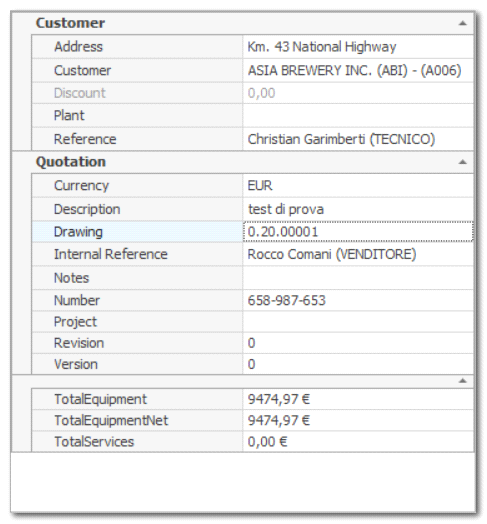Image resolution: width=487 pixels, height=524 pixels.
Task: Collapse the Quotation category arrow
Action: tap(463, 162)
